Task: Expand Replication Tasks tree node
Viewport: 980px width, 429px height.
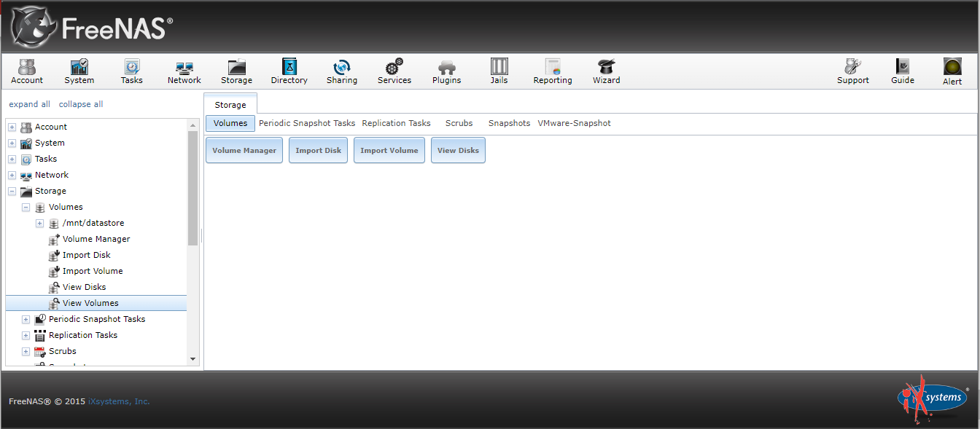Action: 26,336
